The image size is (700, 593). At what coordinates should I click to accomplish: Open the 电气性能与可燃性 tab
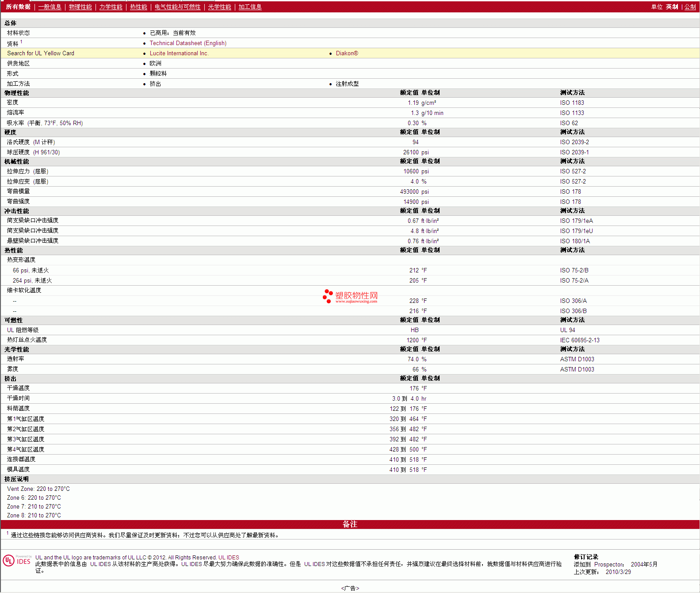click(177, 7)
